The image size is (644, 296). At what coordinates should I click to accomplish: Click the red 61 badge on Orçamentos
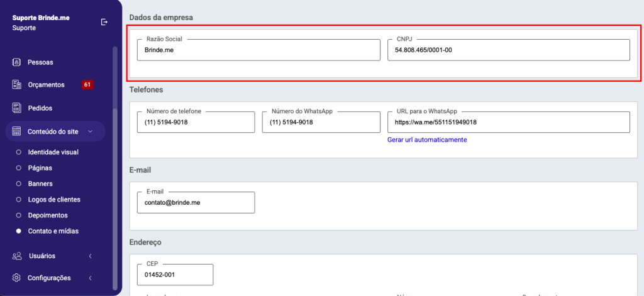[87, 85]
